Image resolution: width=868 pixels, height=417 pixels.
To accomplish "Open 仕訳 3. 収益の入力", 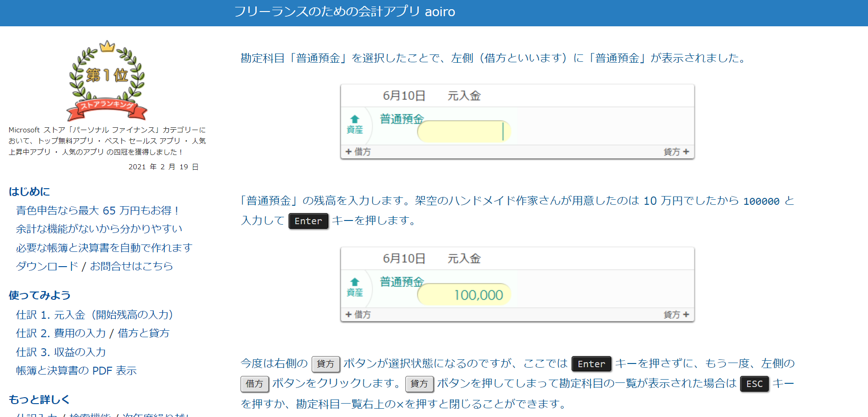I will pyautogui.click(x=60, y=352).
